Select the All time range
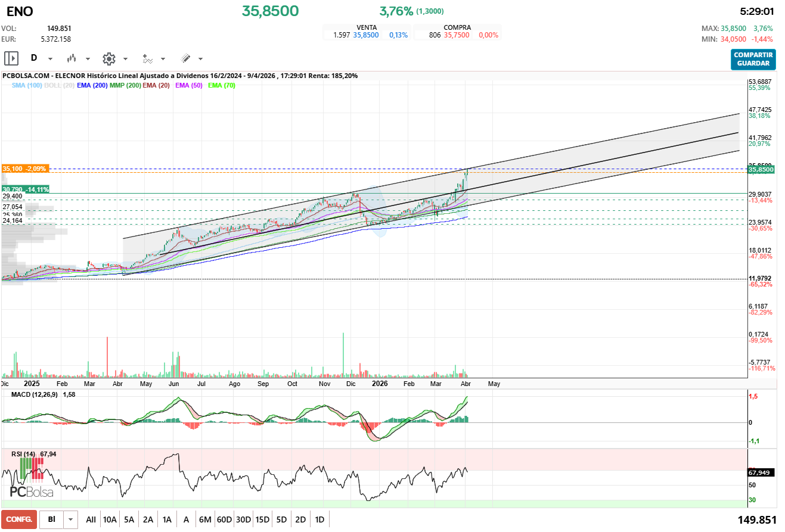Viewport: 785px width, 532px height. tap(91, 519)
